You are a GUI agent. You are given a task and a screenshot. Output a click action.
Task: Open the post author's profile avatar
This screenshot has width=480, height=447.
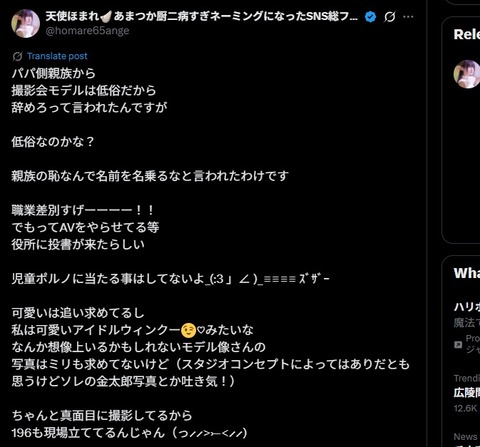coord(26,23)
